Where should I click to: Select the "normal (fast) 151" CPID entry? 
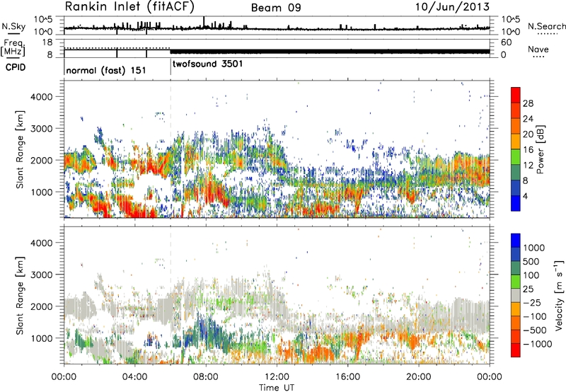[x=106, y=70]
